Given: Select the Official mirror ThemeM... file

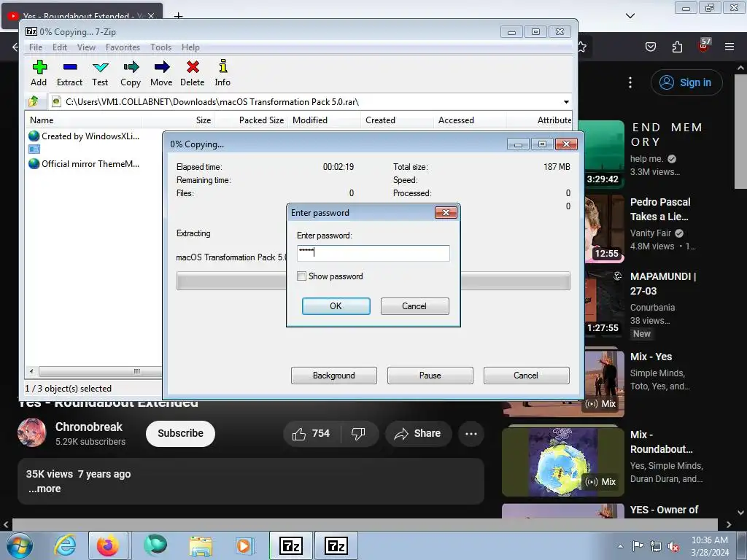Looking at the screenshot, I should pos(85,164).
